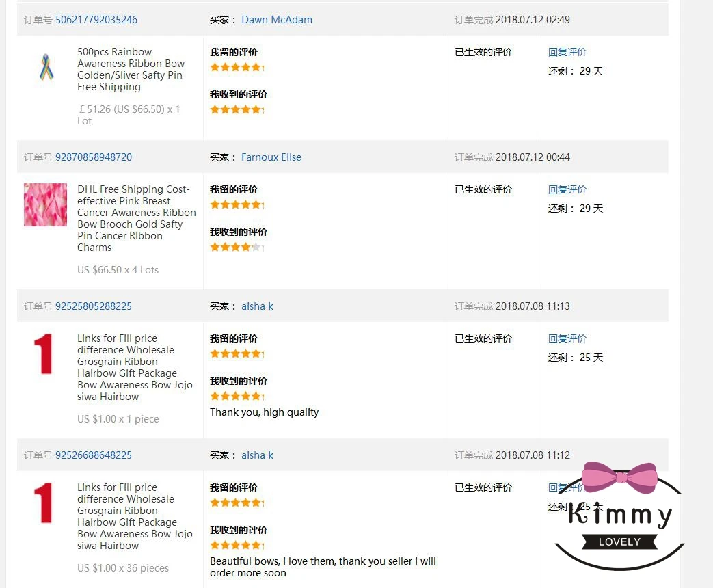Reply to aisha k's 'high quality' review
Screen dimensions: 713x588
click(567, 338)
